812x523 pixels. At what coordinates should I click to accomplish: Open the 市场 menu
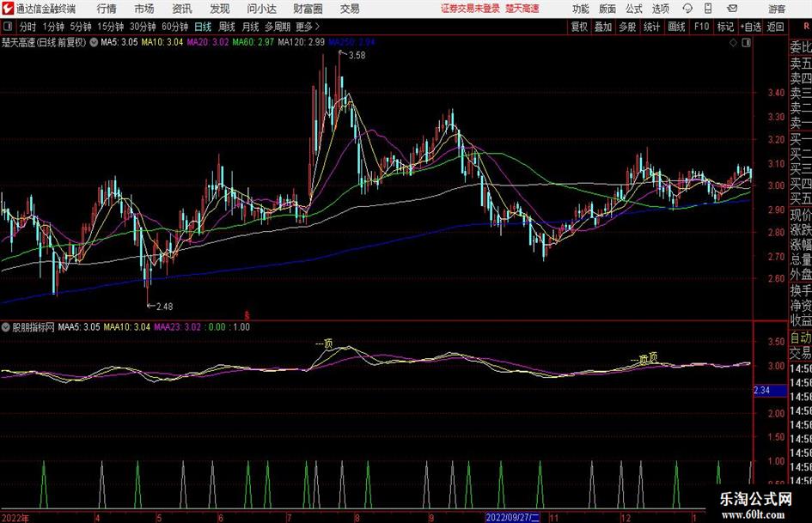pos(144,9)
